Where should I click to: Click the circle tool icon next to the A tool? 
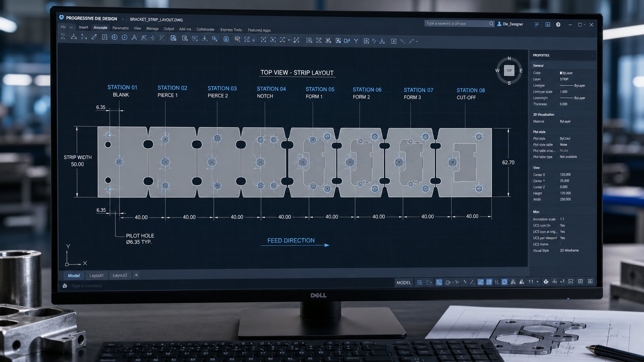coord(124,37)
